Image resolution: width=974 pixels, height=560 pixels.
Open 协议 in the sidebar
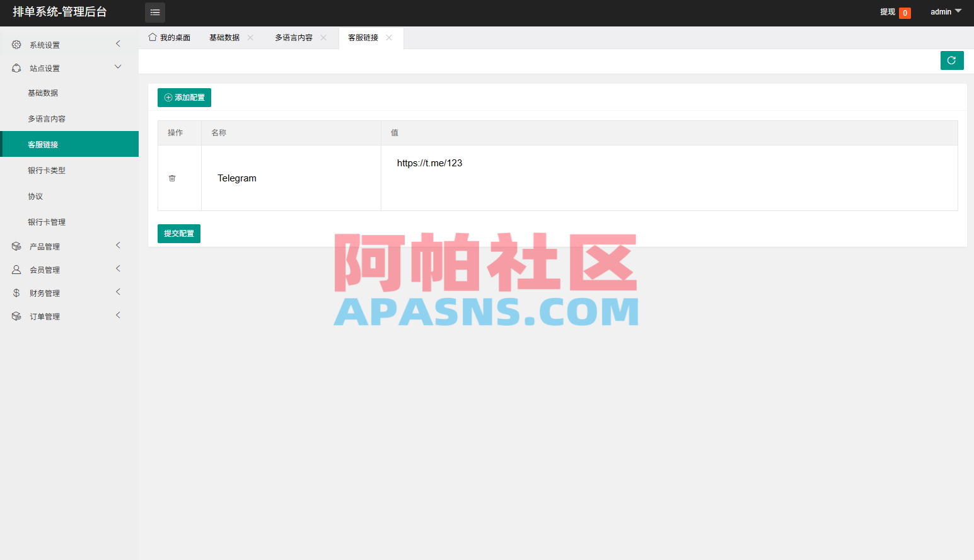pyautogui.click(x=69, y=196)
